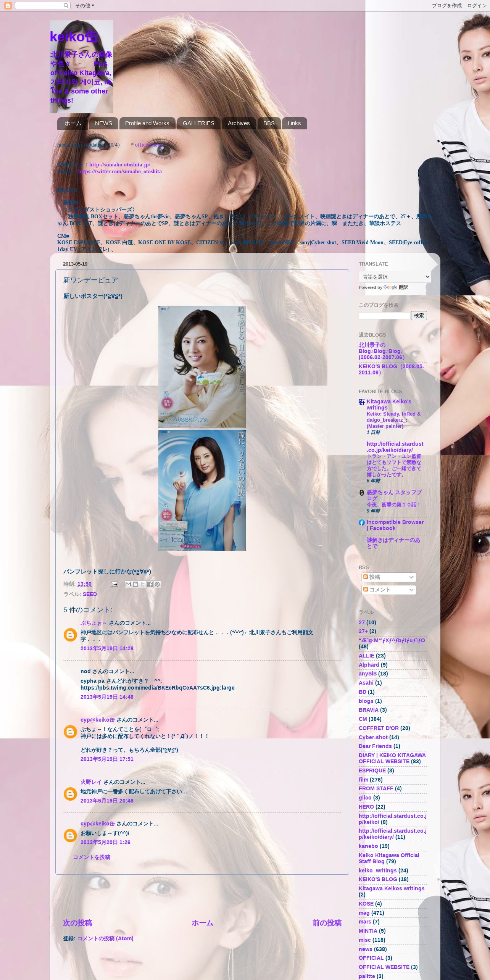Image resolution: width=490 pixels, height=980 pixels.
Task: Open the 2week Pure poster image
Action: click(202, 367)
